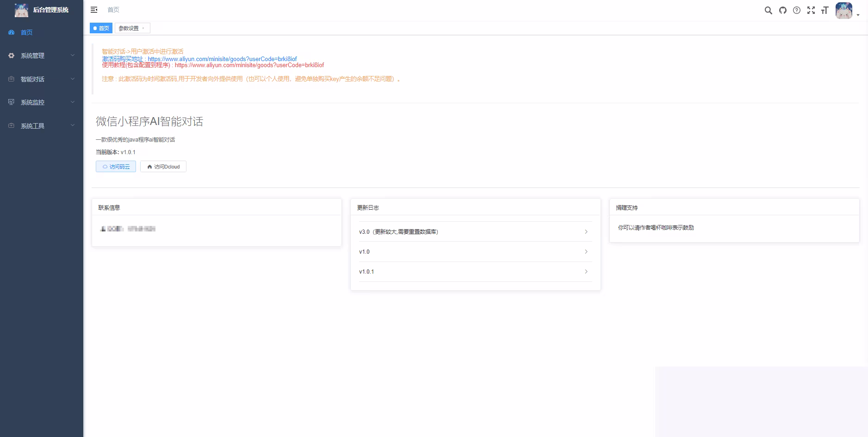Click the monitor icon for 系统监控
The image size is (868, 437).
coord(12,102)
